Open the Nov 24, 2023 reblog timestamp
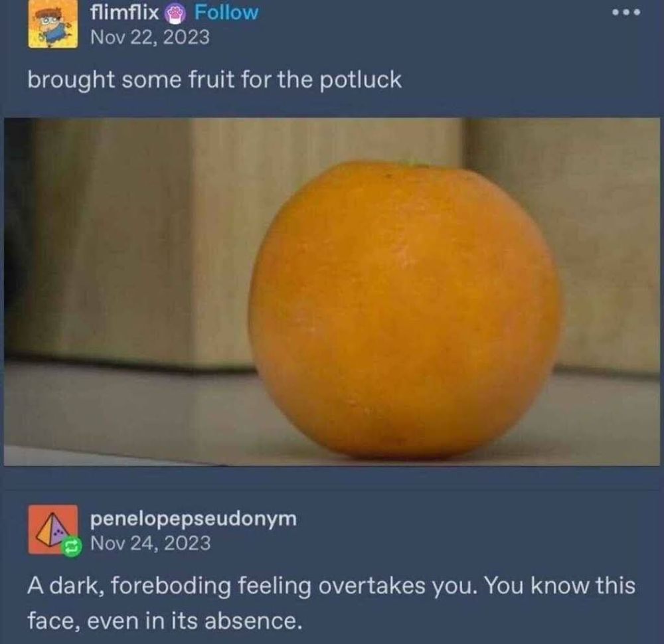This screenshot has width=664, height=644. coord(150,543)
